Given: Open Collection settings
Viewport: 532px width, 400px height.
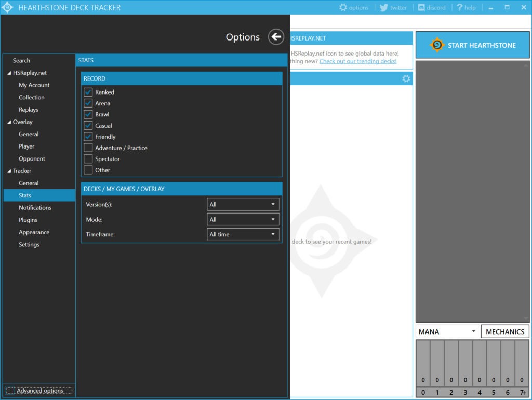Looking at the screenshot, I should click(32, 97).
